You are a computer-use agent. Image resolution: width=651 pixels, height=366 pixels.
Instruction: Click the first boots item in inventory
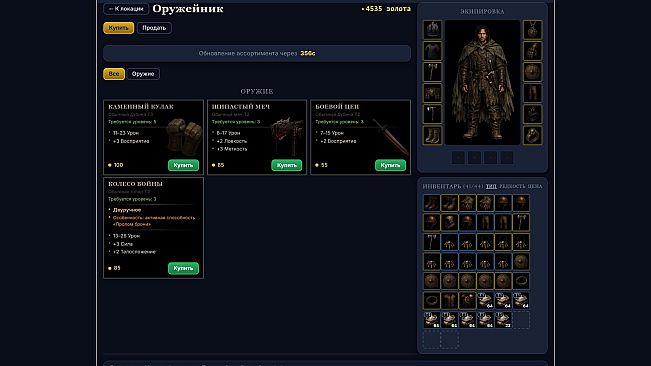tap(432, 203)
